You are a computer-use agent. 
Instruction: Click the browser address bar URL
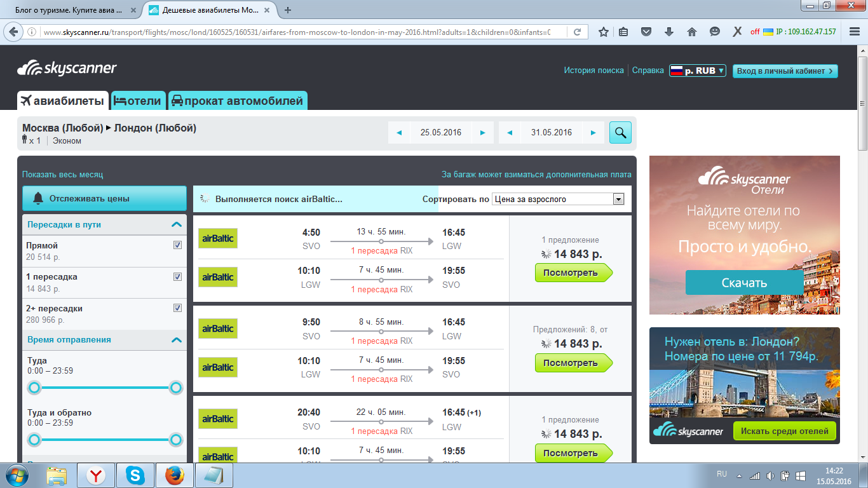pos(297,32)
